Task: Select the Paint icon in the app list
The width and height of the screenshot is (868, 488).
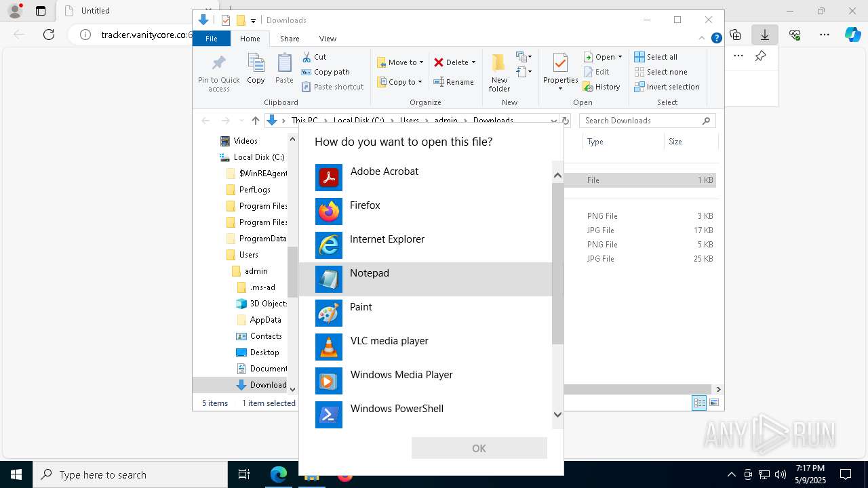Action: [x=329, y=313]
